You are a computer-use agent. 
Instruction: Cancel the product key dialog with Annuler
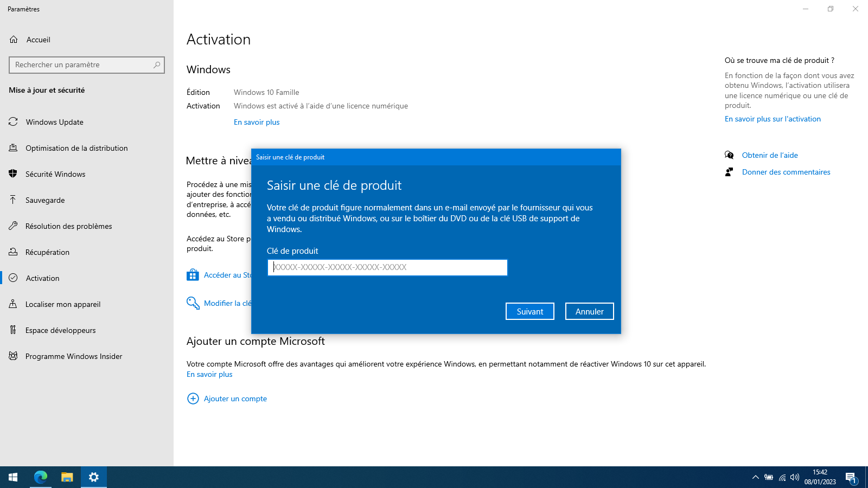click(x=590, y=311)
